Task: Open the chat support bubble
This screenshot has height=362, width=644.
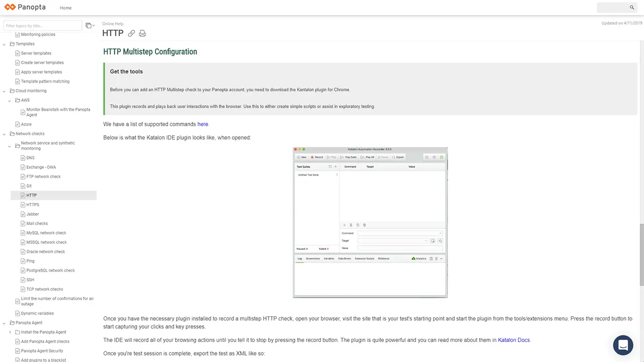Action: coord(623,345)
